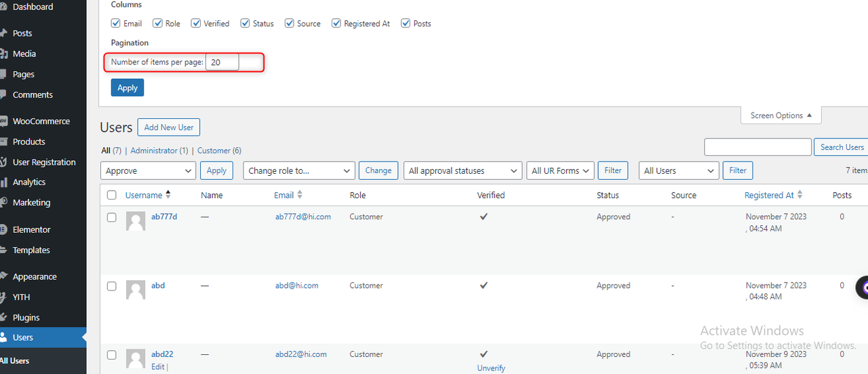
Task: Click the user search input field
Action: pos(758,147)
